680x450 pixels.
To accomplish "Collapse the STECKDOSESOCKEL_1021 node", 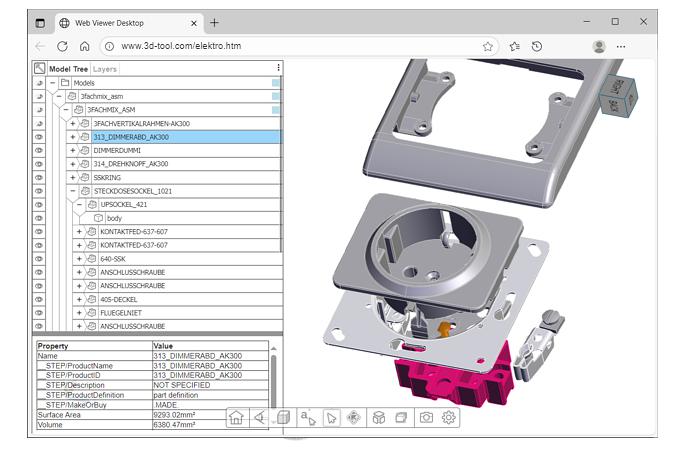I will coord(73,191).
